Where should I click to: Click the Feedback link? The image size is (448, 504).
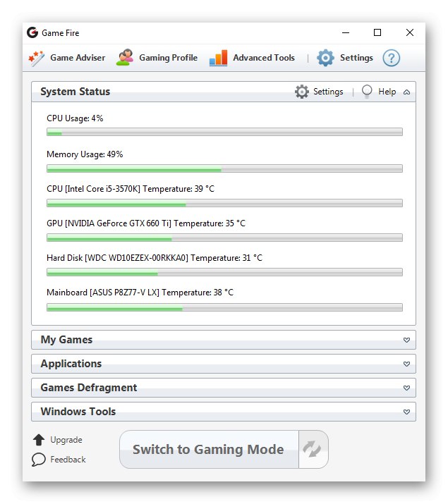68,460
